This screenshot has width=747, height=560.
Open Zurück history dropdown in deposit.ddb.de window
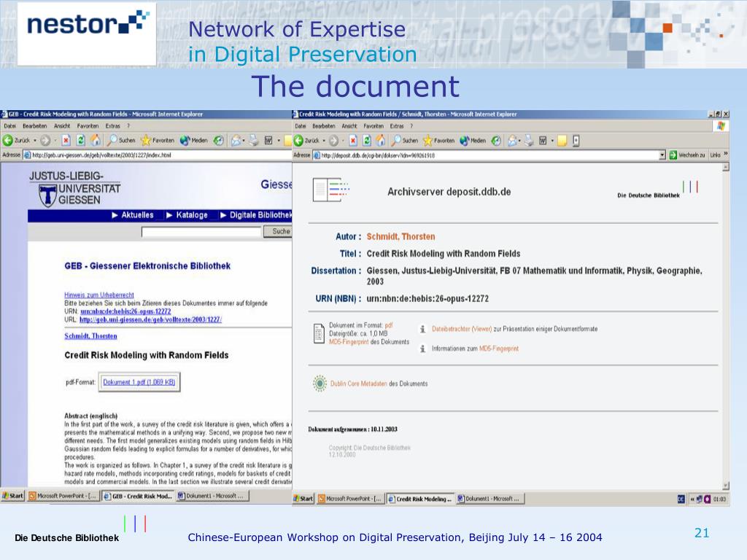tap(324, 141)
